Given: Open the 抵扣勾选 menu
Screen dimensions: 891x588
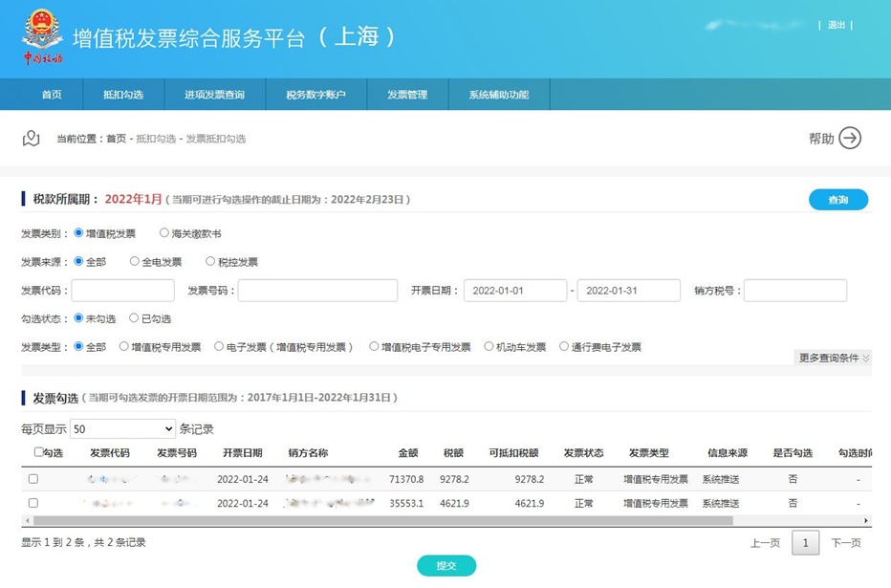Looking at the screenshot, I should coord(123,95).
